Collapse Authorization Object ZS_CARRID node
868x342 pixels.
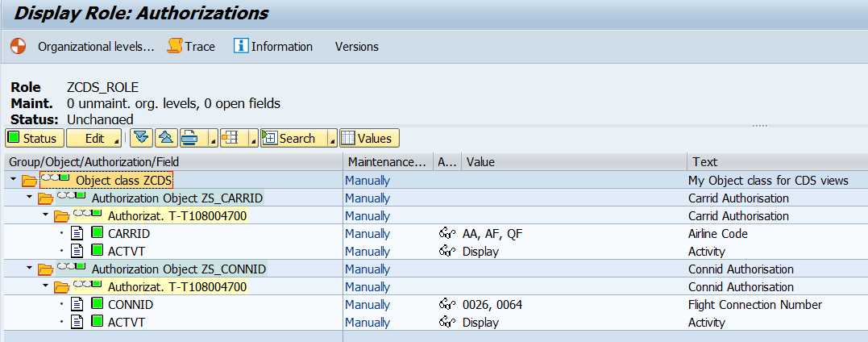(29, 198)
